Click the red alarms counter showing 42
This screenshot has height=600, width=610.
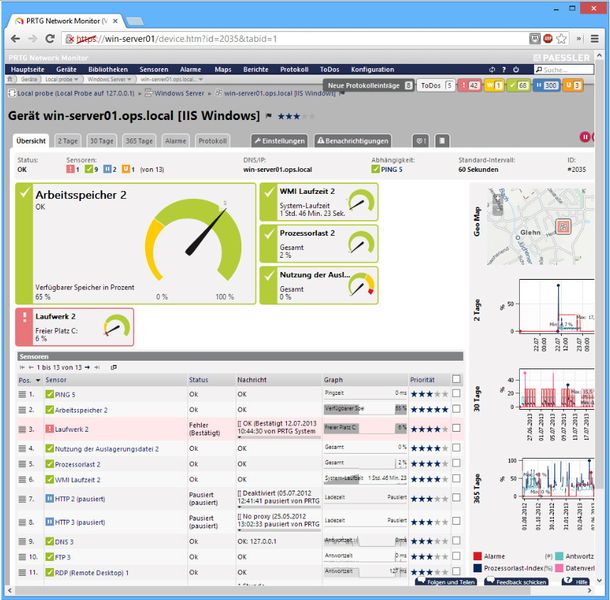coord(470,85)
